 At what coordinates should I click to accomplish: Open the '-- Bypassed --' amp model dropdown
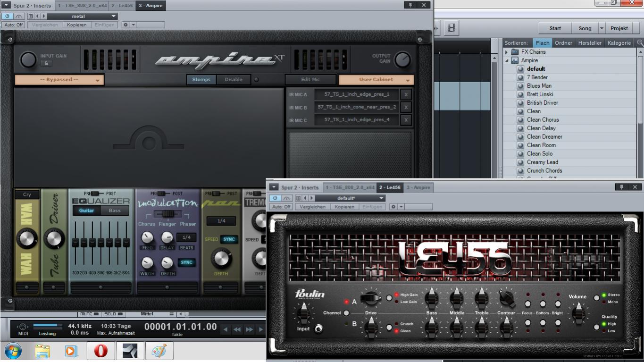pos(59,80)
